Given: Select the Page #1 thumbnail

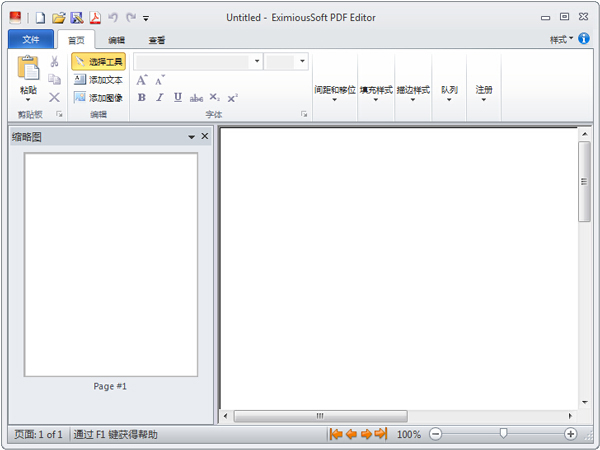Looking at the screenshot, I should [x=111, y=265].
